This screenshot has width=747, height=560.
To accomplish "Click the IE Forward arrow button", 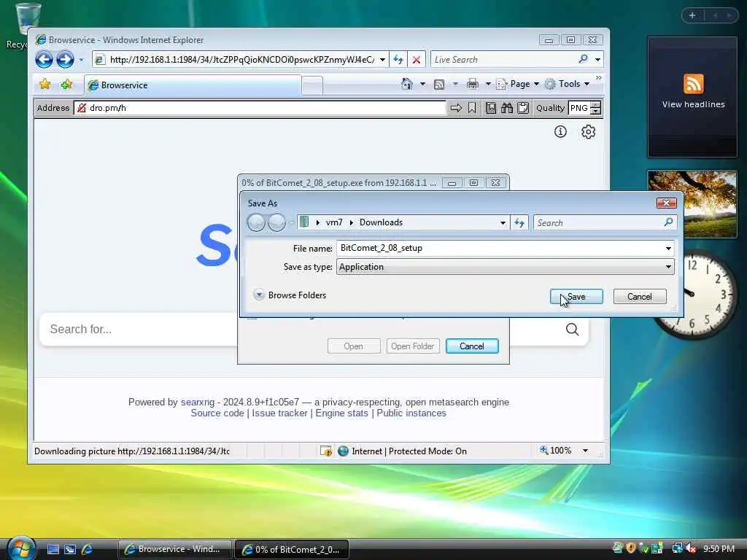I will tap(65, 60).
